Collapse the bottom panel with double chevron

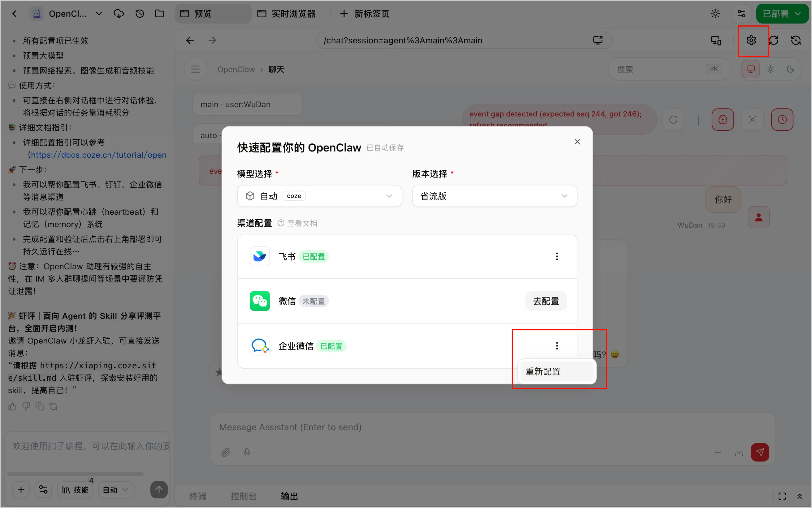800,496
